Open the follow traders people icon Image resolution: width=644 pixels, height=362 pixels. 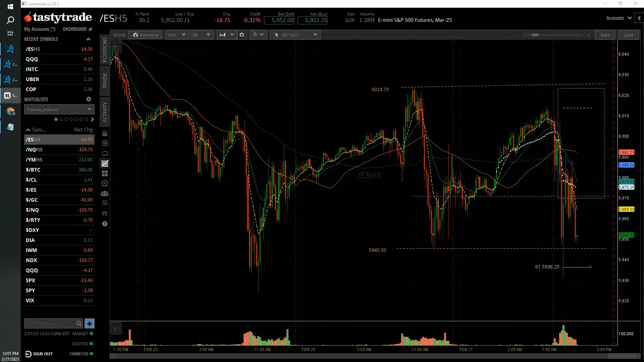click(105, 193)
